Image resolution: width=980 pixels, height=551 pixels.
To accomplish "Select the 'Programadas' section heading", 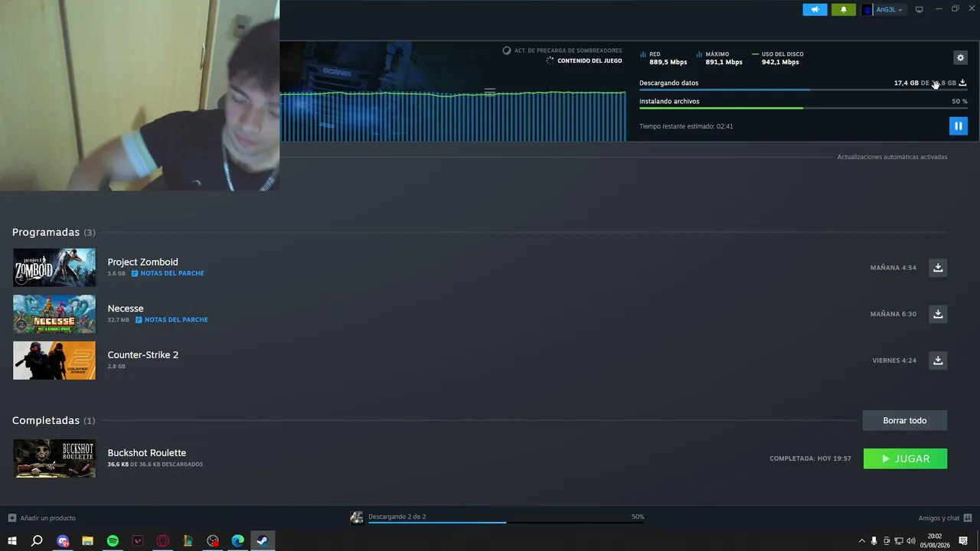I will point(46,232).
